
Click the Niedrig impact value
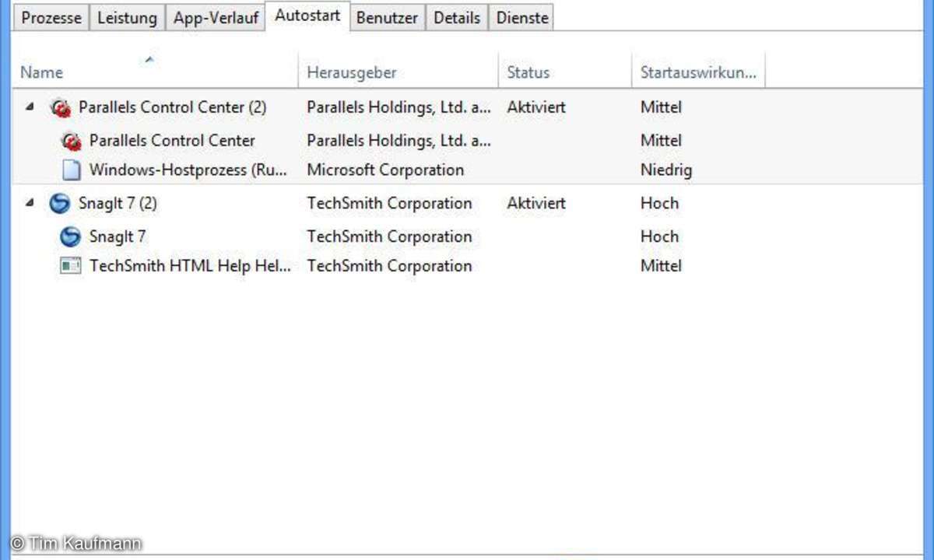(x=666, y=170)
